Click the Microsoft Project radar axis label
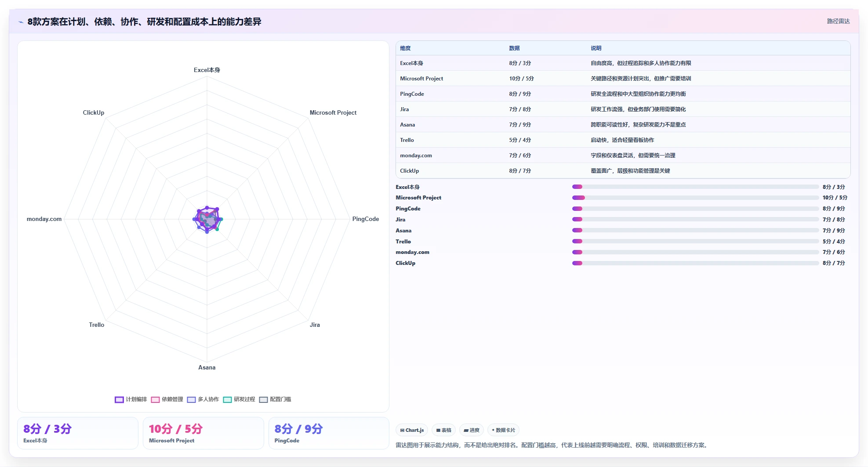This screenshot has width=868, height=467. [x=333, y=112]
